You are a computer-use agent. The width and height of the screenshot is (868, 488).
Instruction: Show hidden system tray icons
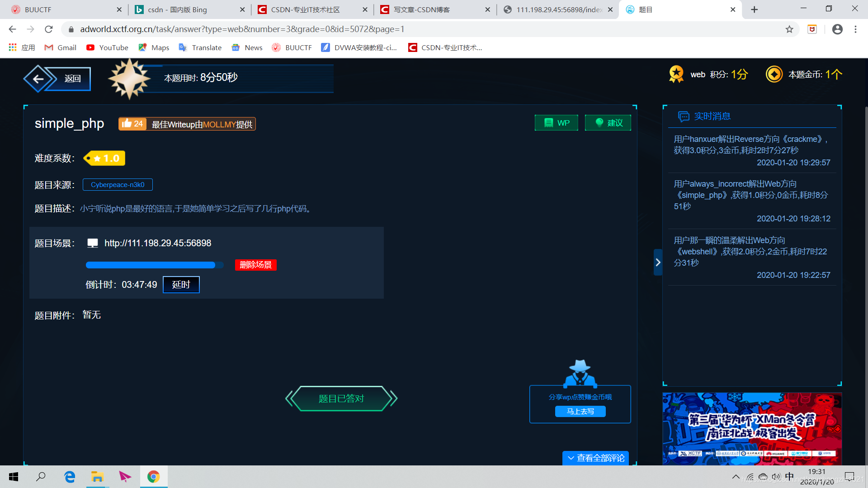pyautogui.click(x=736, y=477)
